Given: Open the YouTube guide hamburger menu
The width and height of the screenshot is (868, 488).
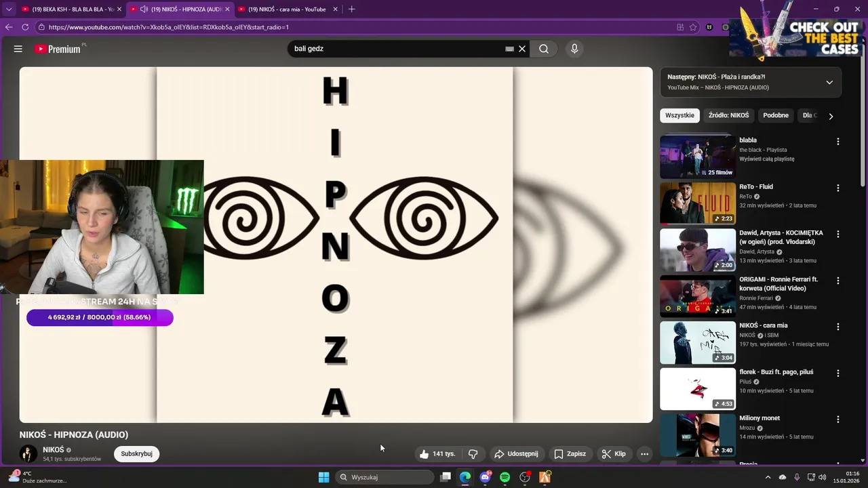Looking at the screenshot, I should coord(18,49).
